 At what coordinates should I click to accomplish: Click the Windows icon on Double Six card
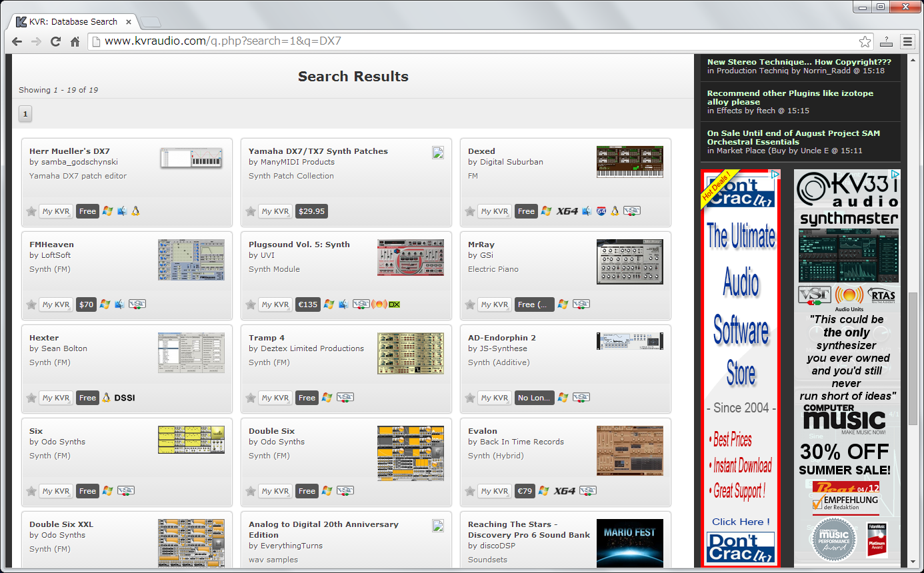tap(327, 491)
